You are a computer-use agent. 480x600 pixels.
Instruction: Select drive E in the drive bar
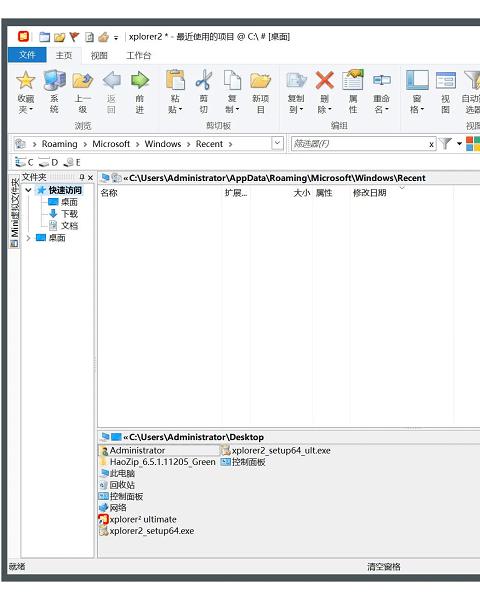72,162
